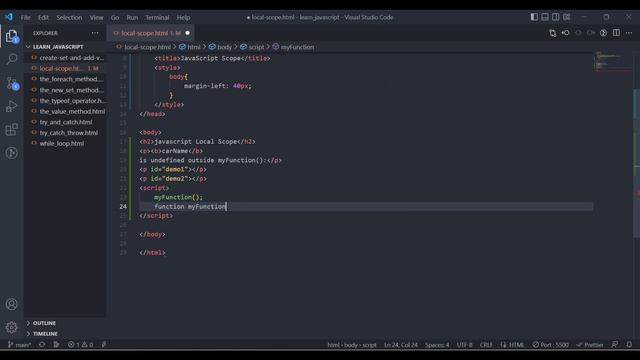Open the Run and Debug view
The image size is (640, 360).
(11, 107)
